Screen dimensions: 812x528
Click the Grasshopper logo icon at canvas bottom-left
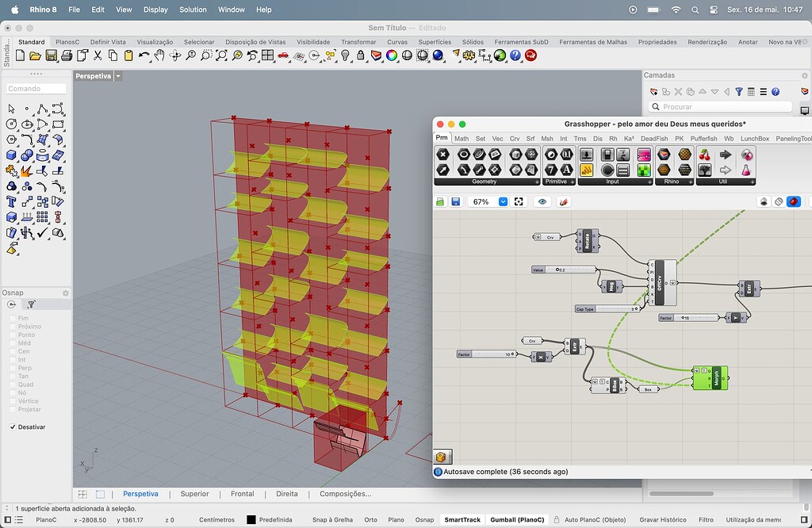pos(442,456)
